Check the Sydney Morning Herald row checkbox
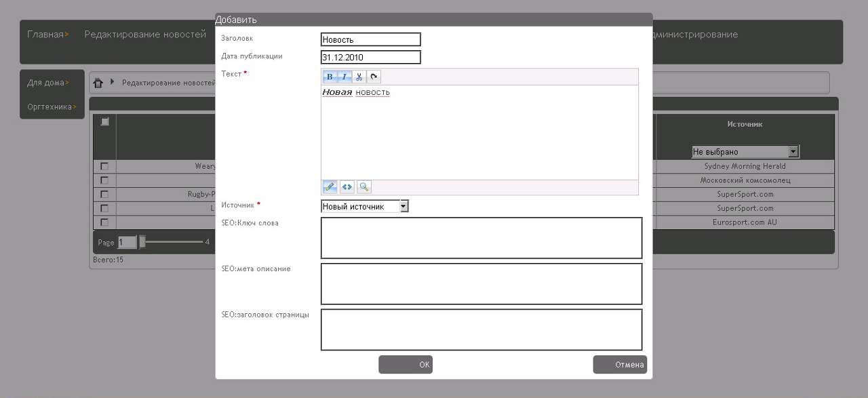The height and width of the screenshot is (398, 868). 104,166
